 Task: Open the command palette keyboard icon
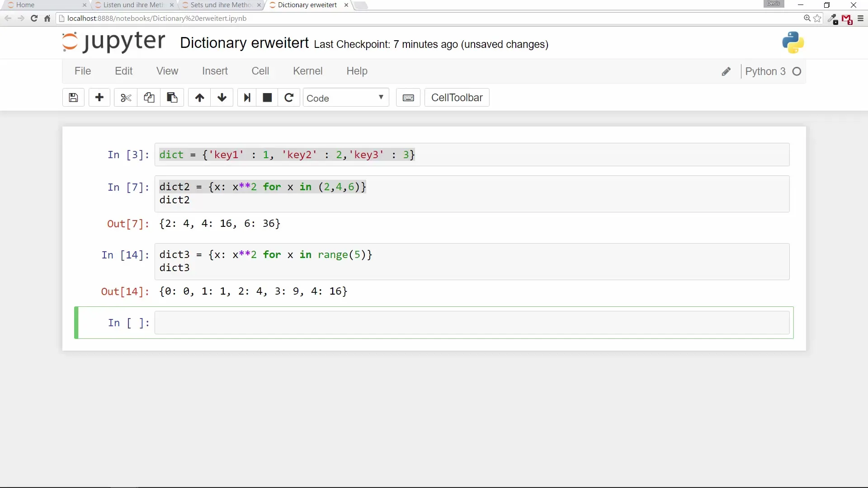click(408, 98)
